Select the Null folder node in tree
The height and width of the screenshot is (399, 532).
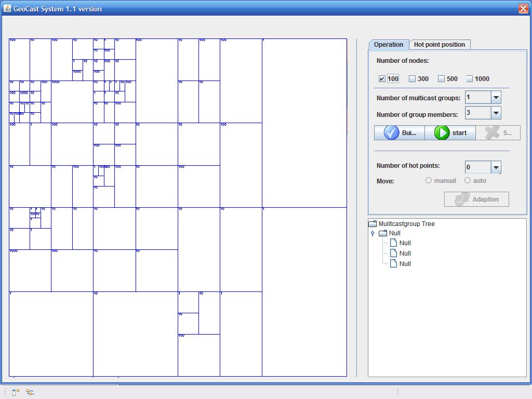click(x=394, y=233)
